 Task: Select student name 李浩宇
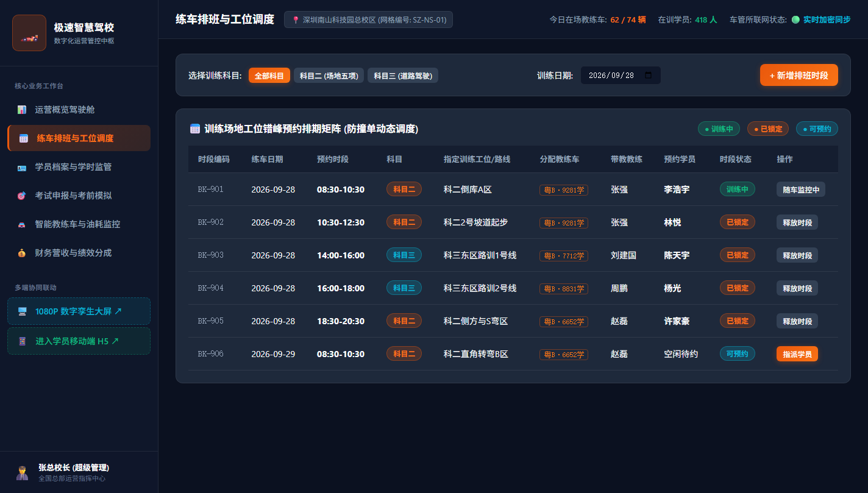[x=677, y=190]
